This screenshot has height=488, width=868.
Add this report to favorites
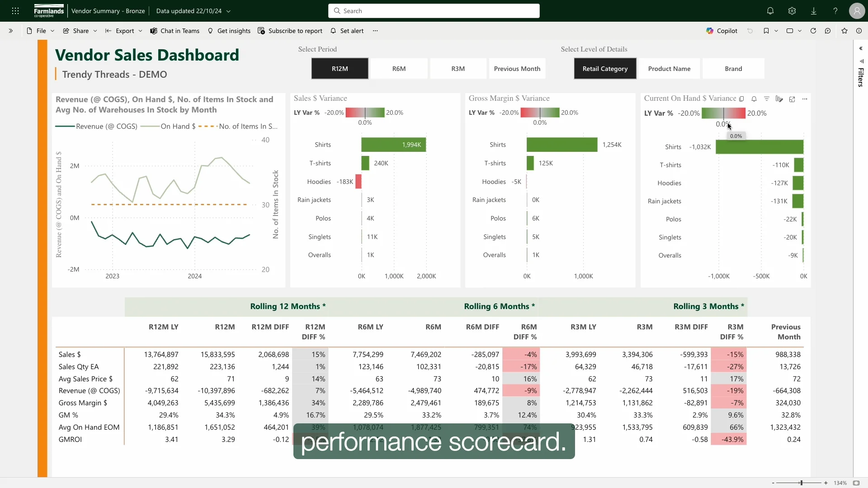tap(844, 31)
